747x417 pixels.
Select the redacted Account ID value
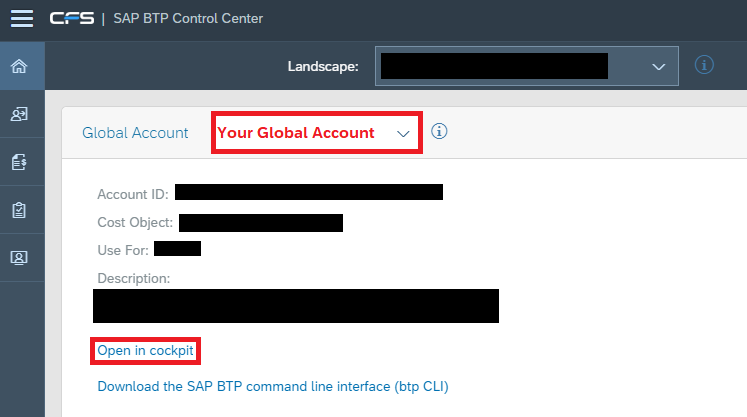(309, 192)
